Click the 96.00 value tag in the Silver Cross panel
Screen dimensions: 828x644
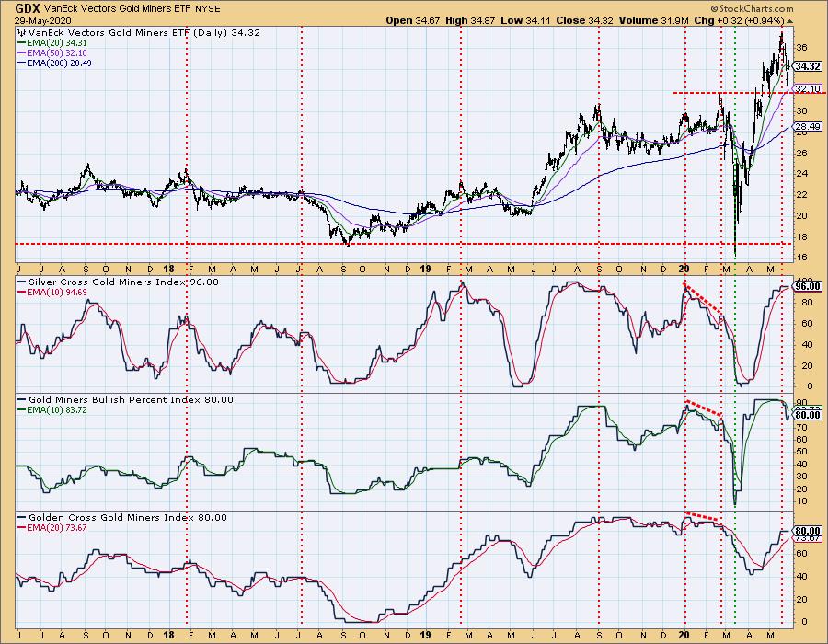808,287
